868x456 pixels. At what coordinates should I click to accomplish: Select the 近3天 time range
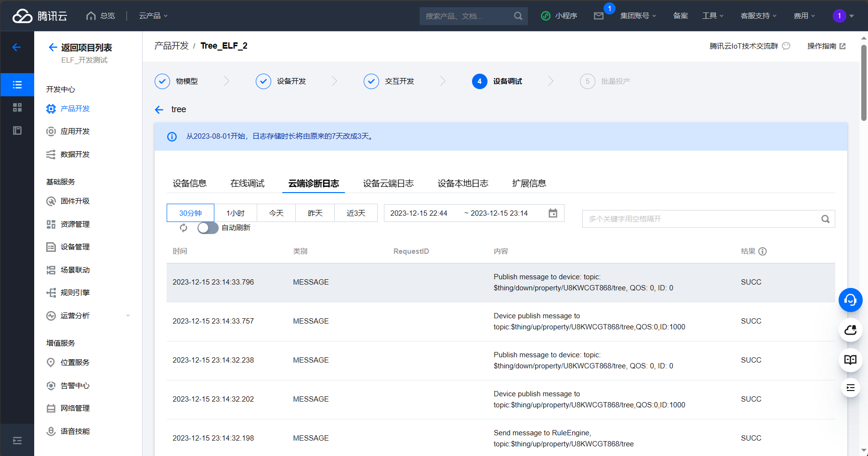[356, 213]
